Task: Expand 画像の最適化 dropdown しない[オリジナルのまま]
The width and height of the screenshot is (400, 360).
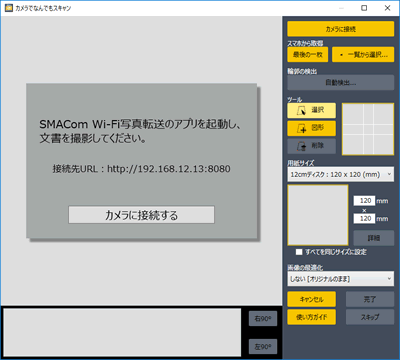Action: tap(340, 279)
